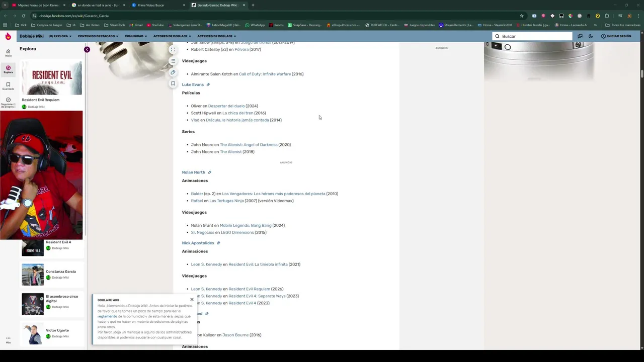Save the page with bookmark tool icon
Image resolution: width=644 pixels, height=362 pixels.
point(173,84)
